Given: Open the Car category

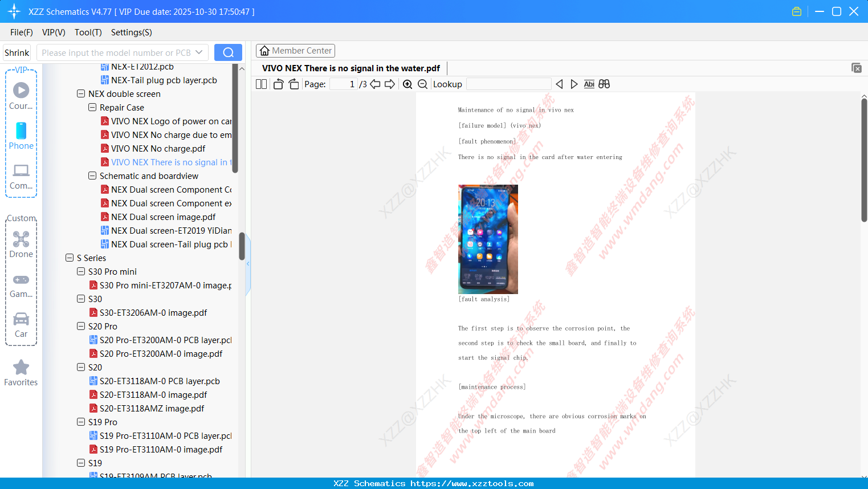Looking at the screenshot, I should 21,325.
